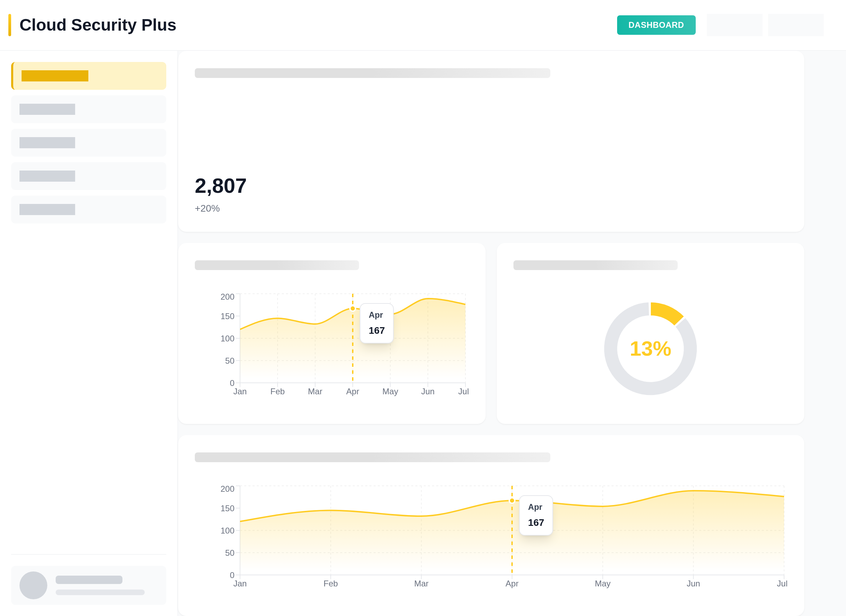This screenshot has width=846, height=616.
Task: Open the DASHBOARD view
Action: (656, 25)
